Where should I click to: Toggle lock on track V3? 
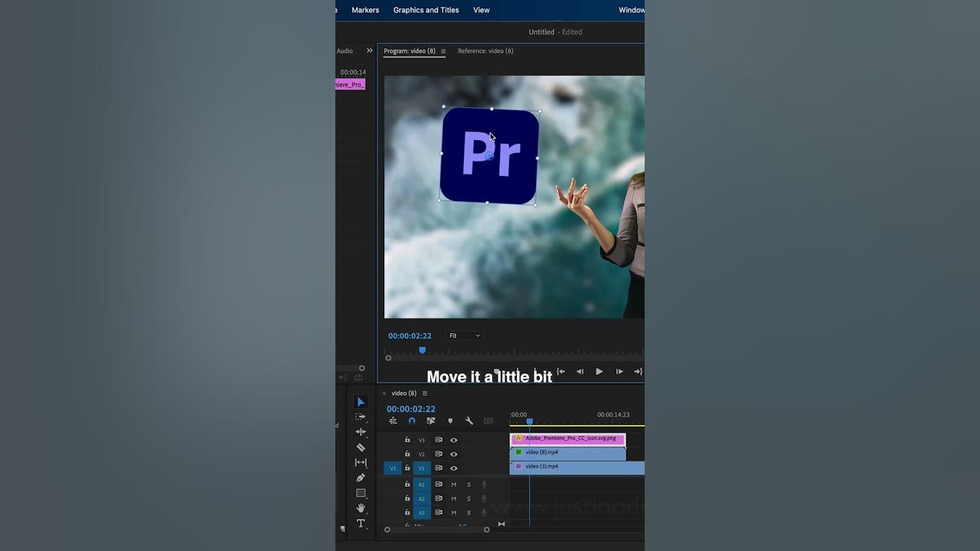[x=407, y=440]
